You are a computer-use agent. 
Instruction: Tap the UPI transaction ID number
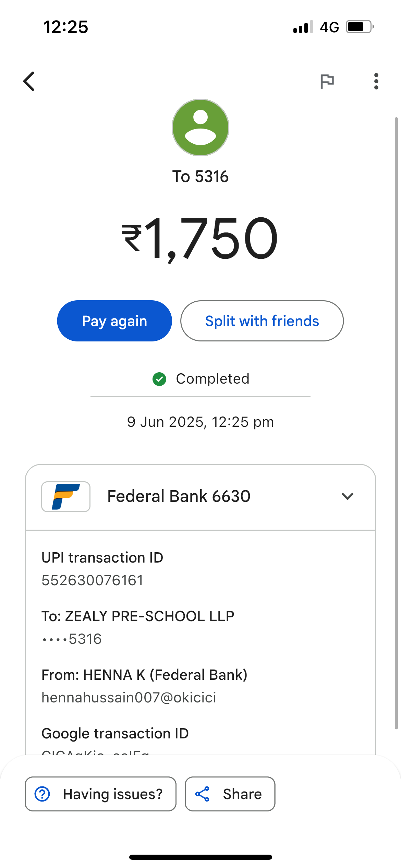(x=93, y=580)
